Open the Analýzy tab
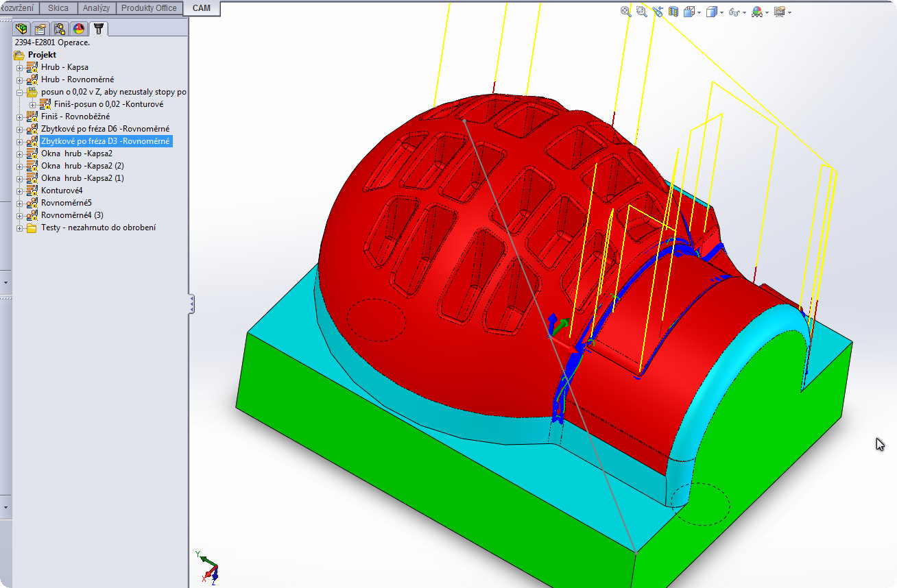Image resolution: width=897 pixels, height=588 pixels. pos(96,8)
